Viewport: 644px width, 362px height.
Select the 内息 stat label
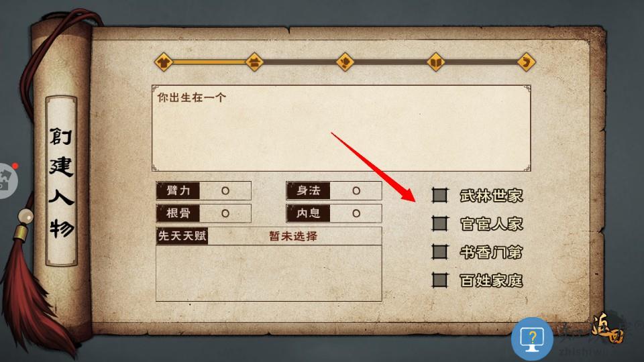pos(308,213)
